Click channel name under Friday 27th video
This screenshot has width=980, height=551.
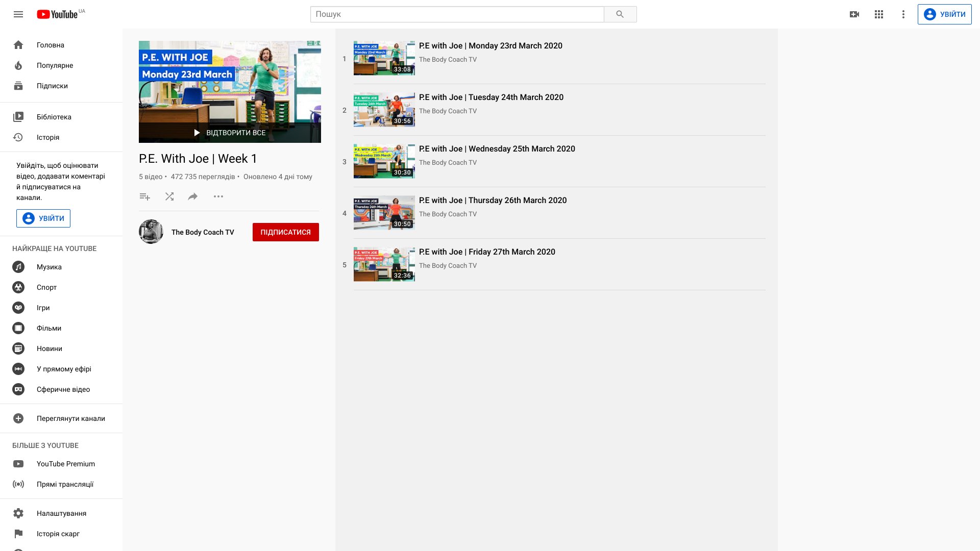(x=448, y=265)
